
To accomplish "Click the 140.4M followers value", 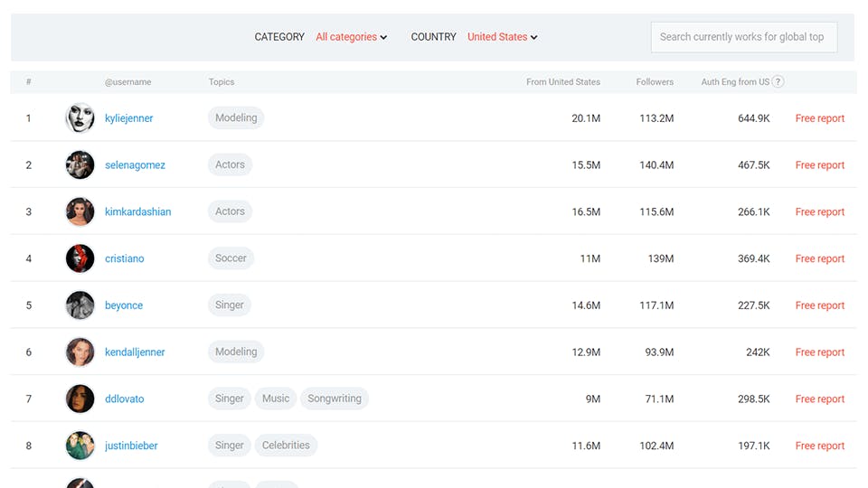I will (x=656, y=164).
